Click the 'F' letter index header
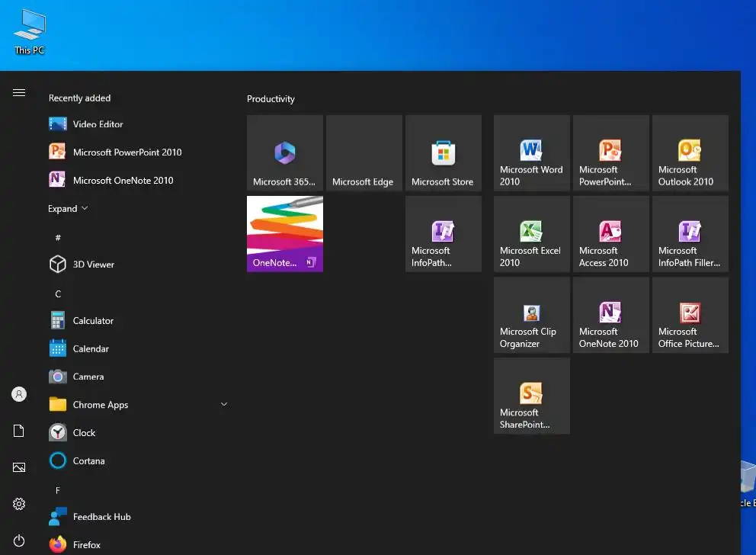The height and width of the screenshot is (555, 756). (x=58, y=490)
